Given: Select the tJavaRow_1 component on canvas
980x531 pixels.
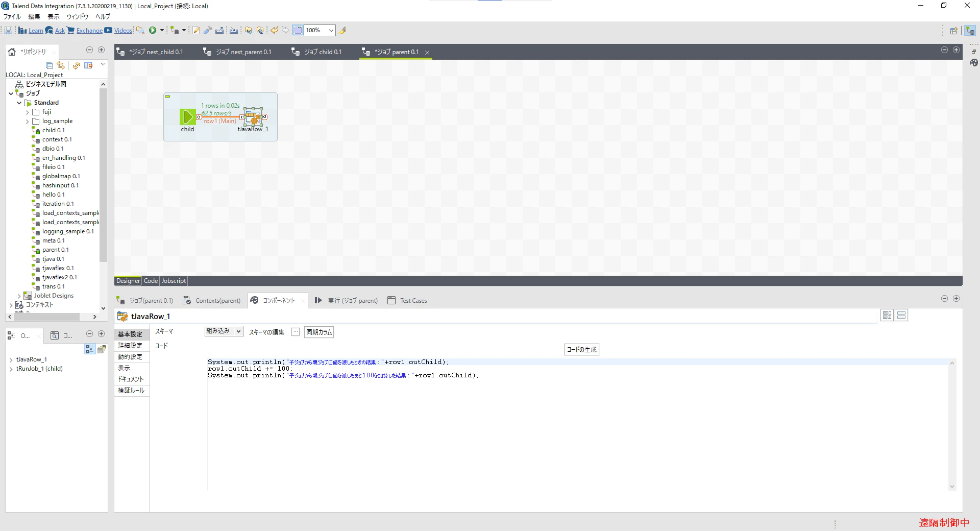Looking at the screenshot, I should coord(253,117).
